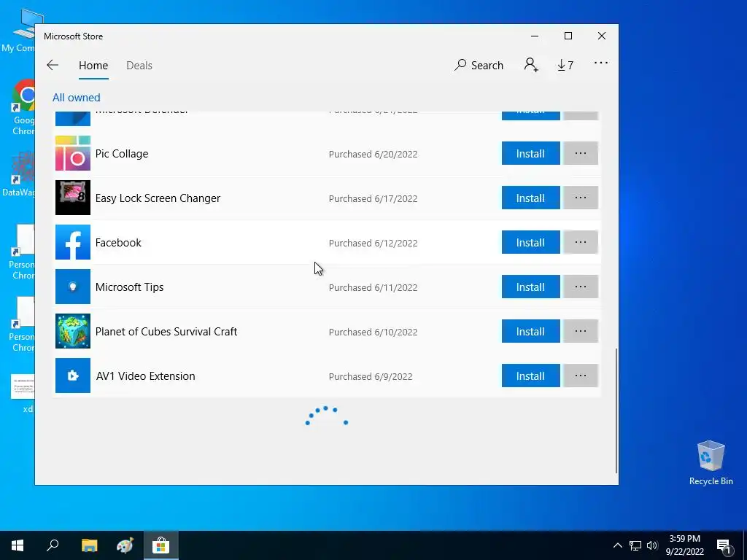The width and height of the screenshot is (747, 560).
Task: Open the Paint app from the taskbar
Action: tap(125, 545)
